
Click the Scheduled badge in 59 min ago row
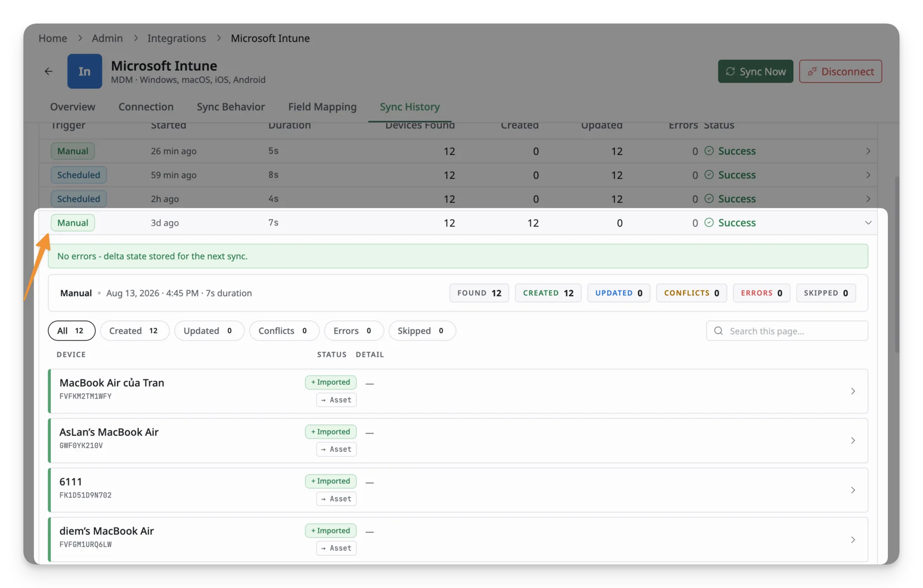[79, 175]
